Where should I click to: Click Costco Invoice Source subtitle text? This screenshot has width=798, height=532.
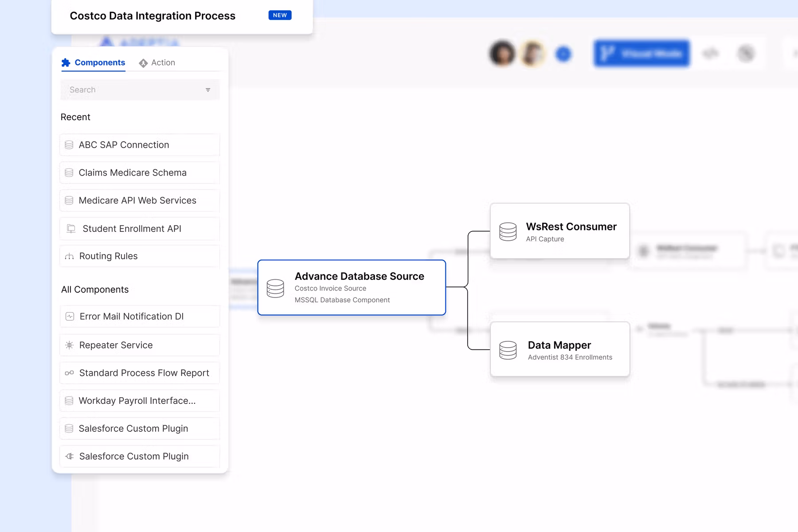tap(330, 288)
